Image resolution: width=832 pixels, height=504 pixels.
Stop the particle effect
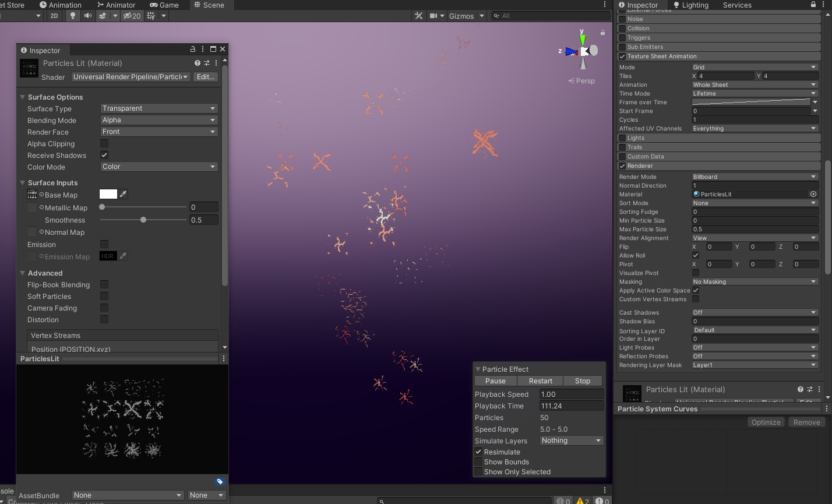click(583, 380)
